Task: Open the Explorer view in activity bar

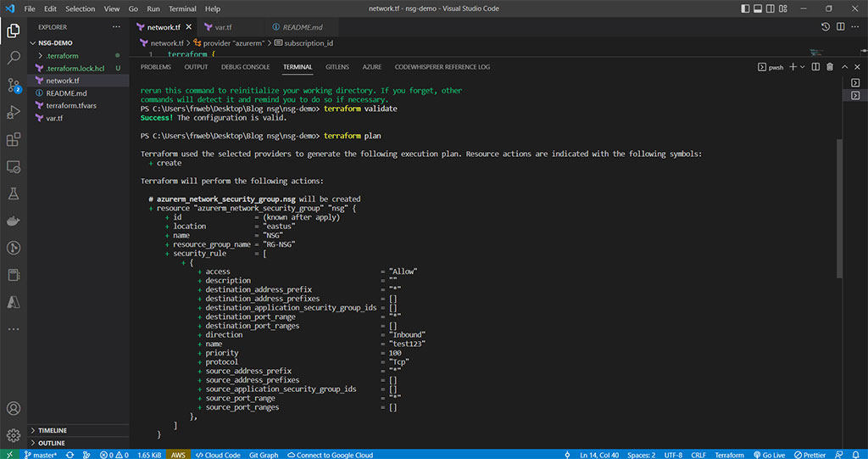Action: pyautogui.click(x=14, y=31)
